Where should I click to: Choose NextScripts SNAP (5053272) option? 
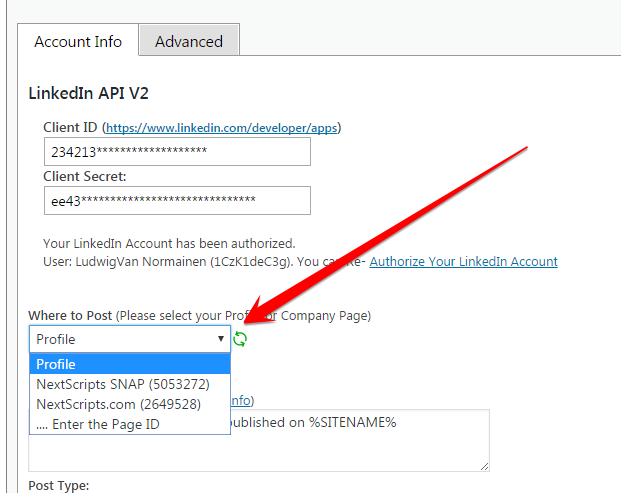tap(130, 384)
